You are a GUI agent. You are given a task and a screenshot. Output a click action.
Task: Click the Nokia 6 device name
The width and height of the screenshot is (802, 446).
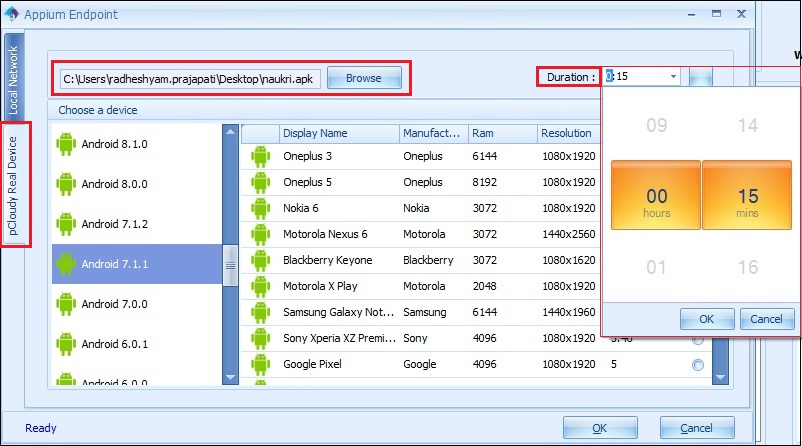pos(301,209)
